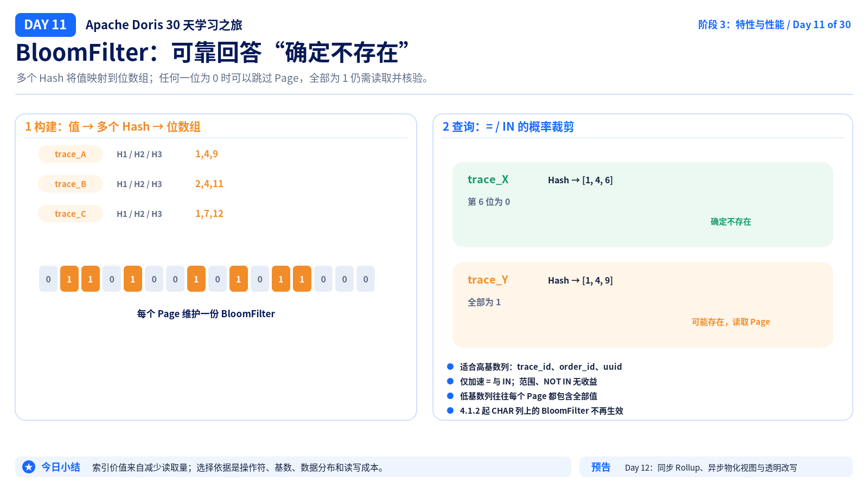868x488 pixels.
Task: Click the bullet "仅加速 = 与 IN；范围、NOT IN 无收益"
Action: point(528,382)
